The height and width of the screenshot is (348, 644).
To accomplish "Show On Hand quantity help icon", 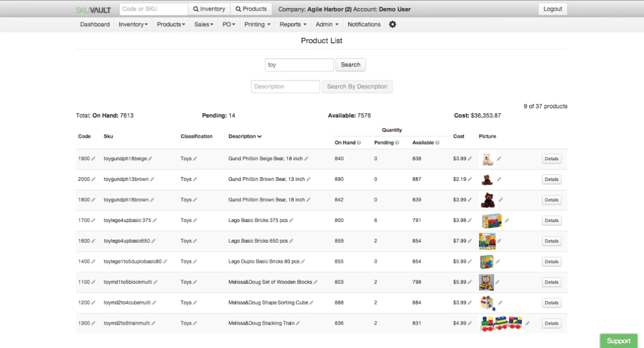I will pos(358,143).
